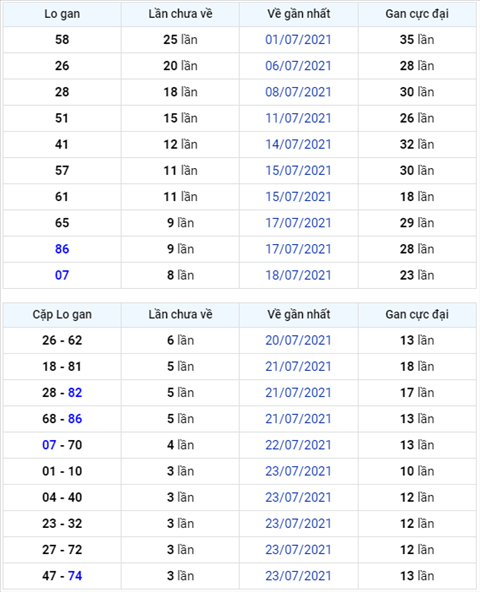
Task: Open the 22/07/2021 date link
Action: tap(298, 445)
